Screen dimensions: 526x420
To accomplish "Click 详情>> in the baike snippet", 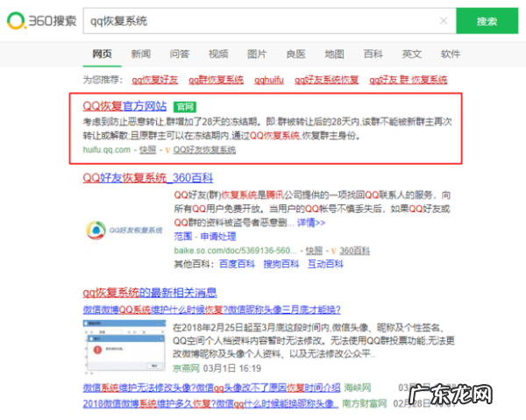I will tap(311, 223).
